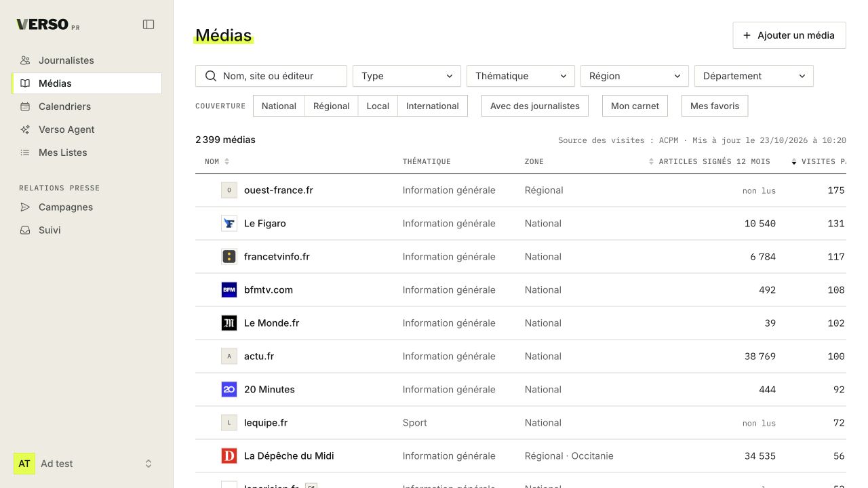
Task: Focus the Nom, site ou éditeur search field
Action: pyautogui.click(x=271, y=76)
